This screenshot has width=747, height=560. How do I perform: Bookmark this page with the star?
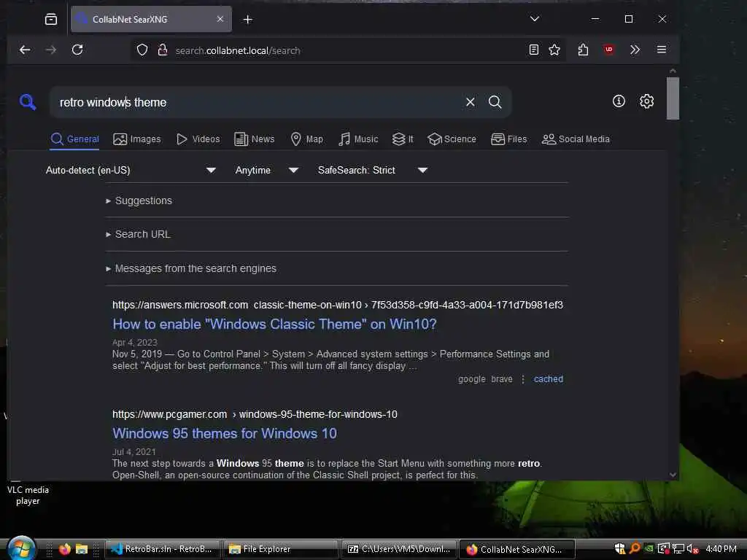pos(554,50)
